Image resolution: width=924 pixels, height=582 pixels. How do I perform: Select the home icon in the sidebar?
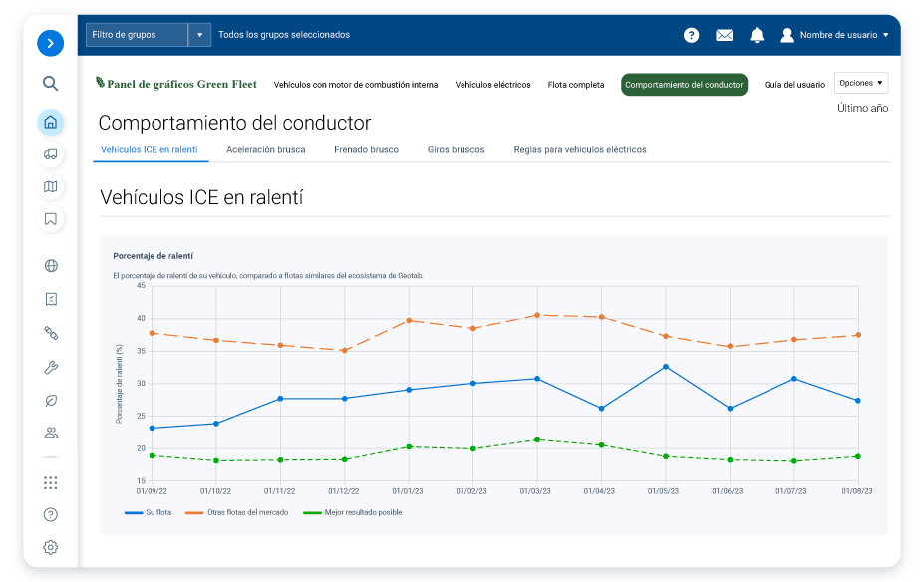pyautogui.click(x=50, y=122)
